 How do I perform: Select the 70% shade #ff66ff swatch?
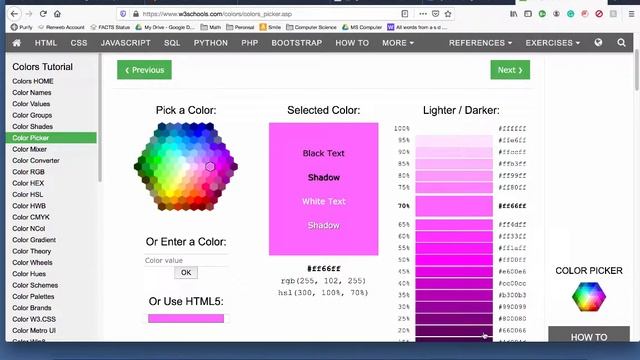coord(454,206)
